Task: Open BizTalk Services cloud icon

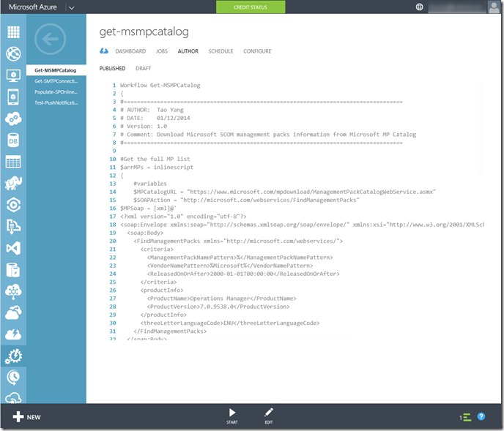Action: (x=13, y=292)
